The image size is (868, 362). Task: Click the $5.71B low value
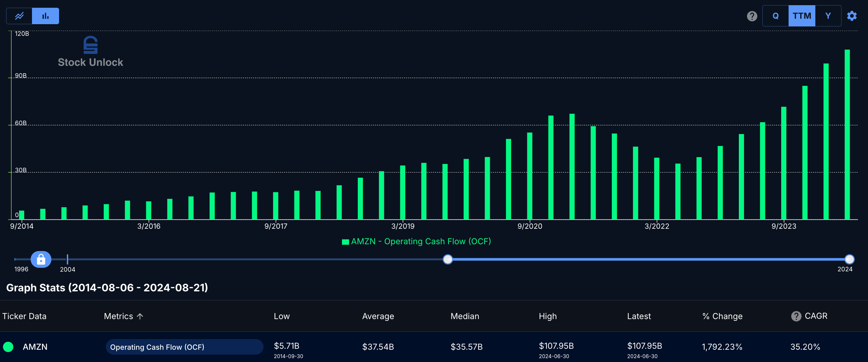coord(286,346)
